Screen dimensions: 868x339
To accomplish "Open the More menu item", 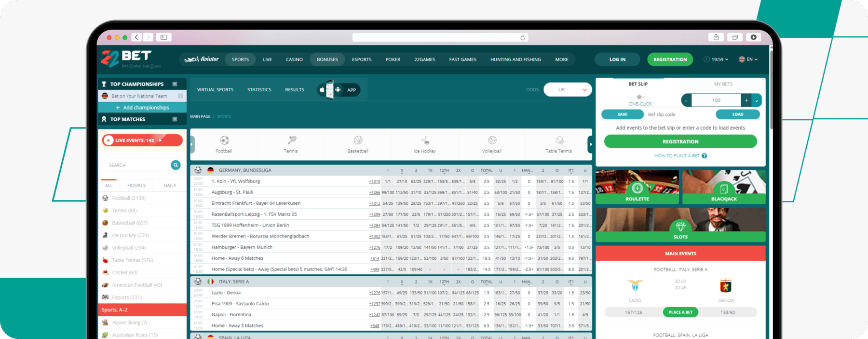I will click(562, 59).
